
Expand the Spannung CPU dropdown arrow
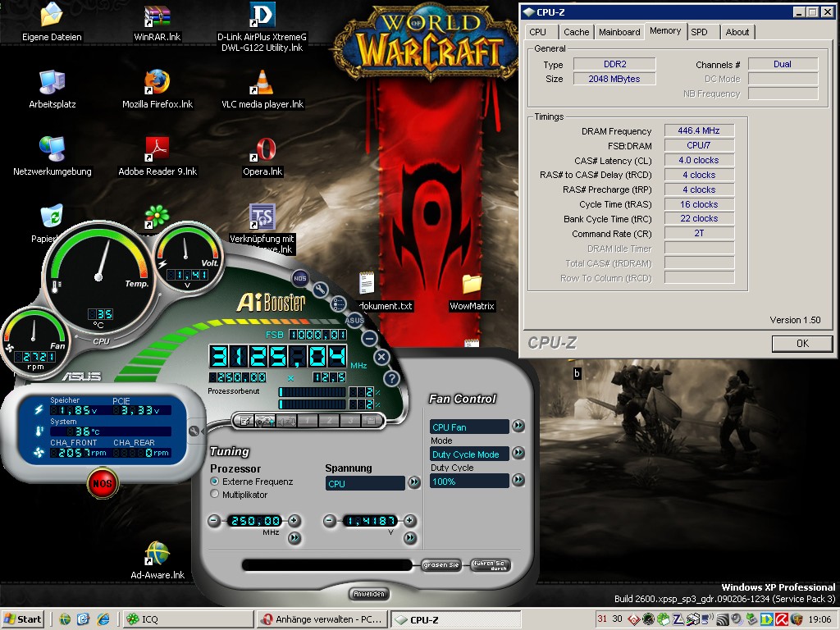coord(414,482)
